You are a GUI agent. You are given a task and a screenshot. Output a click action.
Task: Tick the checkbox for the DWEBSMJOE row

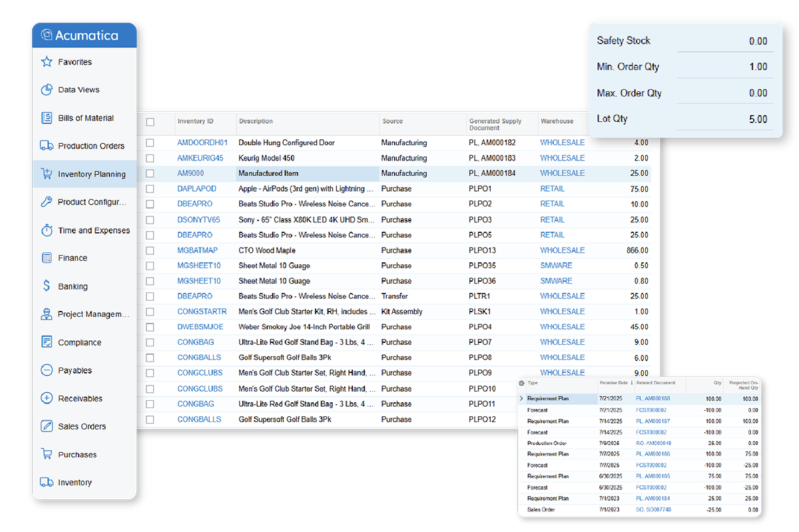click(150, 327)
